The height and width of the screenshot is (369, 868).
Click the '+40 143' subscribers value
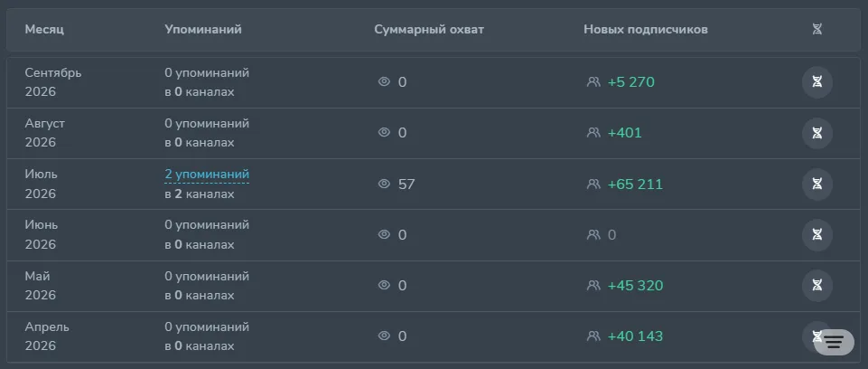click(635, 336)
